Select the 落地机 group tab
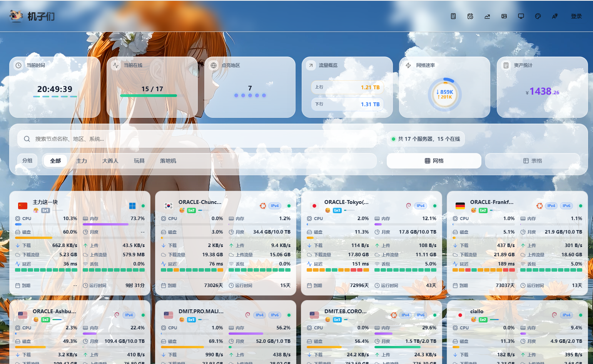The width and height of the screenshot is (593, 364). click(x=168, y=161)
